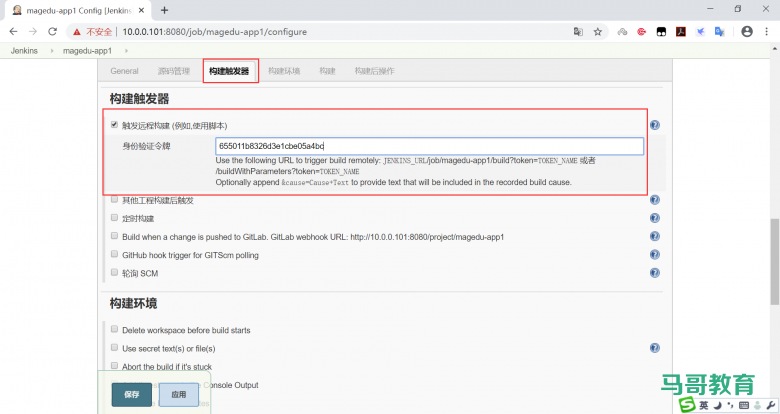Toggle the 英 language mode in IME bar
Viewport: 780px width, 414px height.
click(x=703, y=405)
